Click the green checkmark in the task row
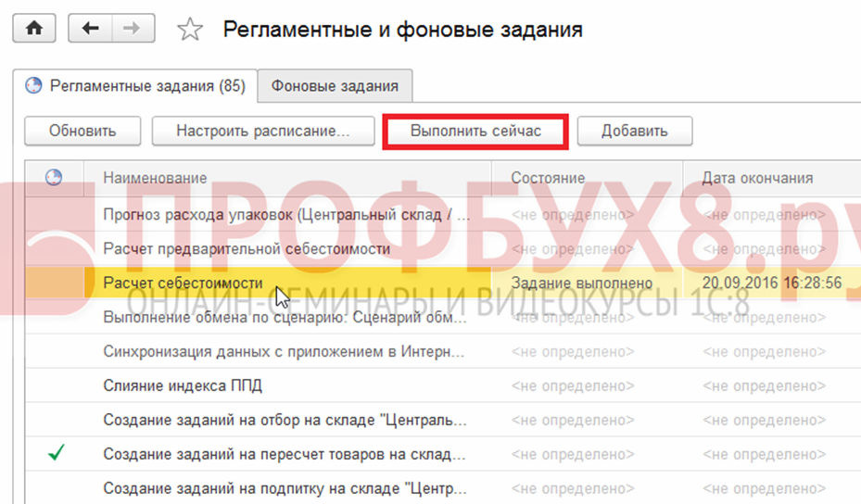This screenshot has width=861, height=504. tap(57, 454)
